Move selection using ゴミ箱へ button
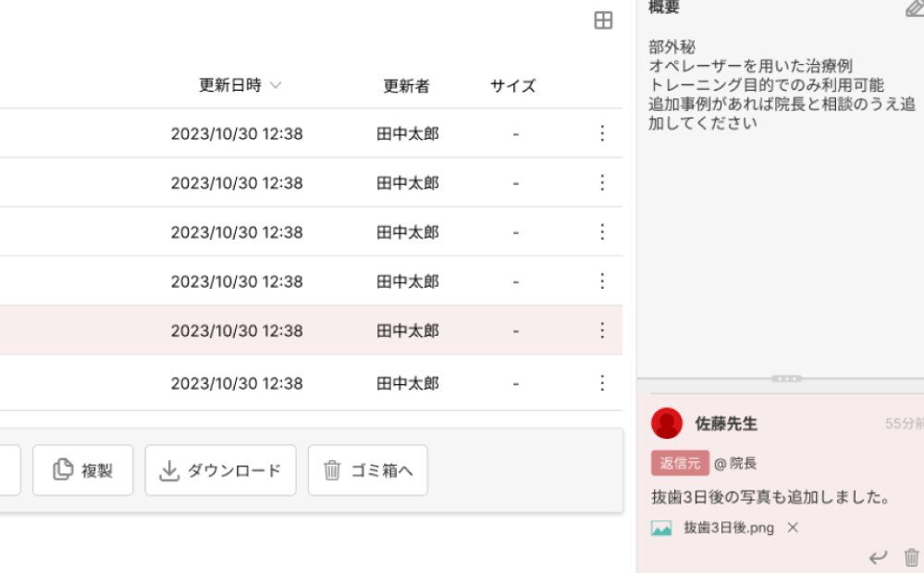924x573 pixels. coord(367,470)
